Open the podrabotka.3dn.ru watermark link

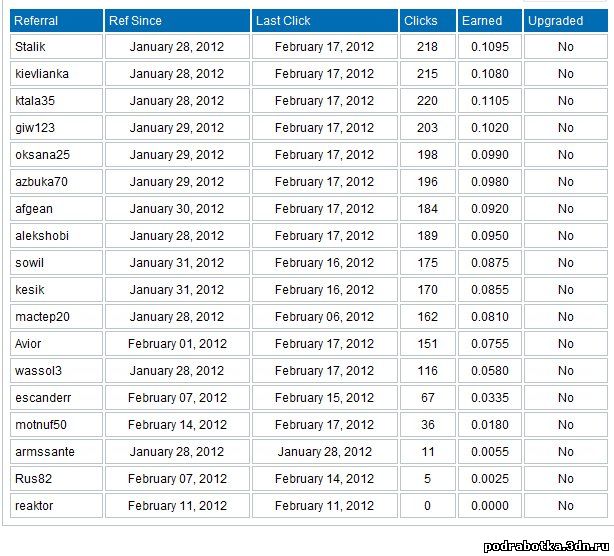546,547
